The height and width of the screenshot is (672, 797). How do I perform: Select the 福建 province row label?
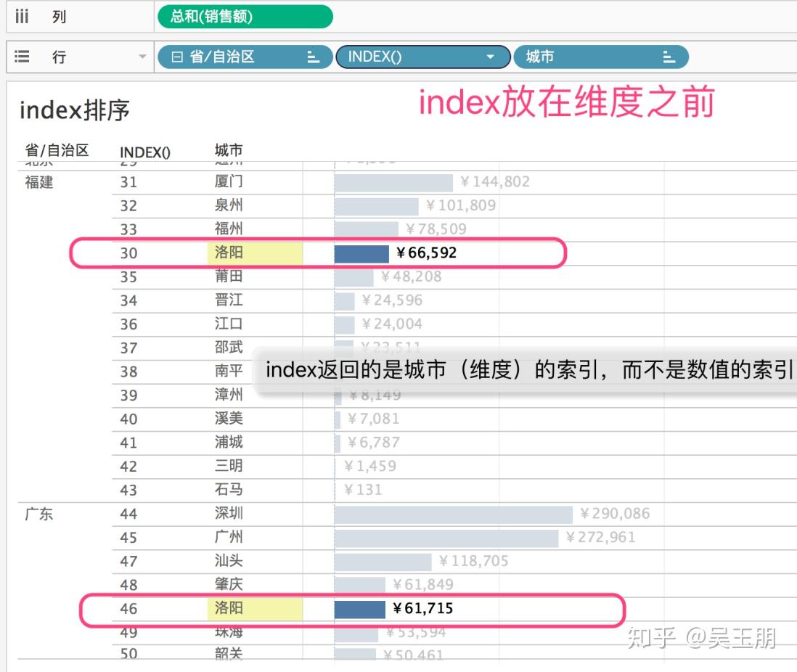point(38,183)
